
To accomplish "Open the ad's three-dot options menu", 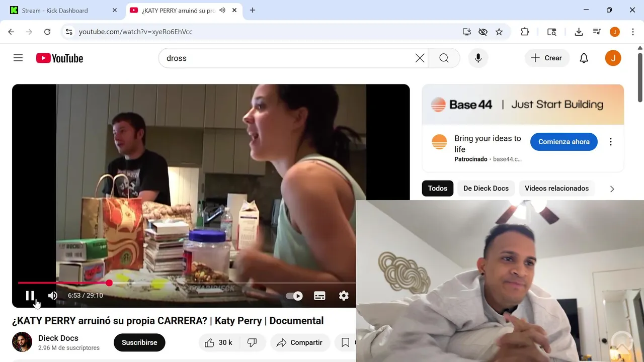I will (x=611, y=142).
